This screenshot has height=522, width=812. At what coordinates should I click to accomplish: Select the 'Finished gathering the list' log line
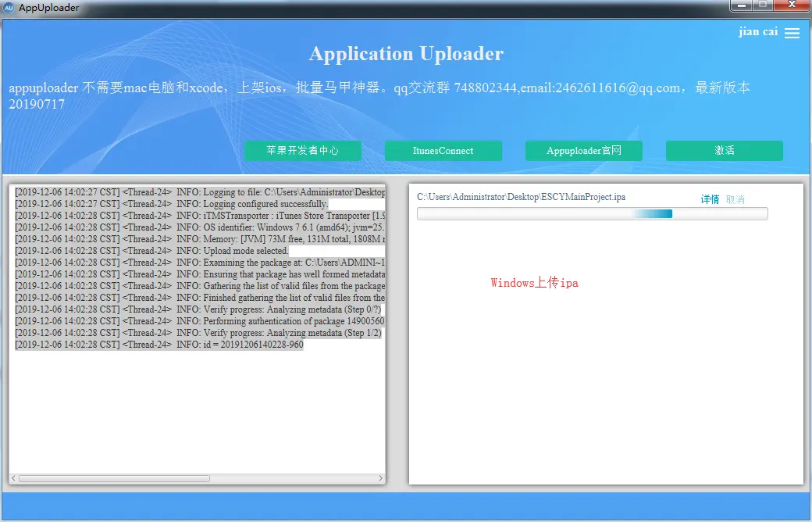click(200, 298)
